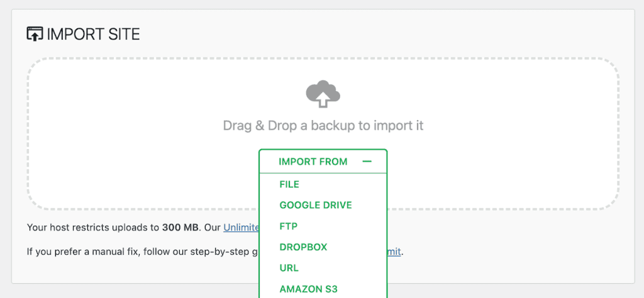Collapse menu using the minus icon

367,162
